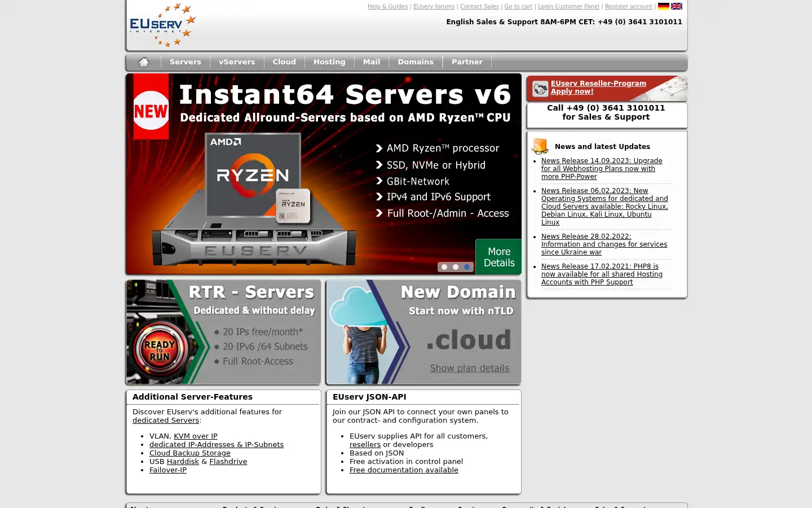The image size is (812, 508).
Task: Open the RSS feed icon beside News
Action: coord(540,146)
